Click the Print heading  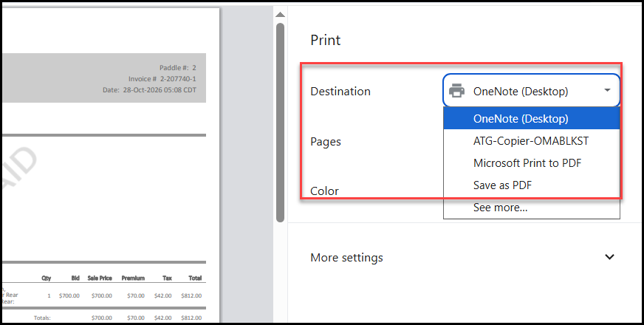coord(325,41)
